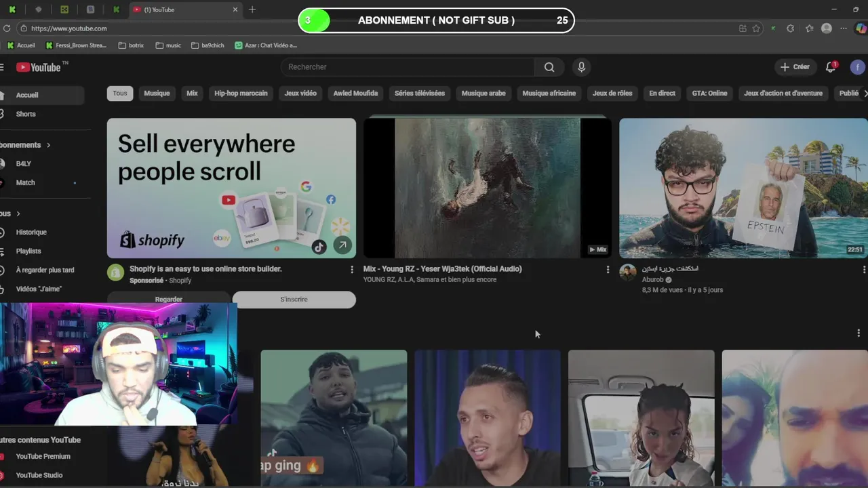The width and height of the screenshot is (868, 488).
Task: Open the hamburger guide menu
Action: (2, 67)
